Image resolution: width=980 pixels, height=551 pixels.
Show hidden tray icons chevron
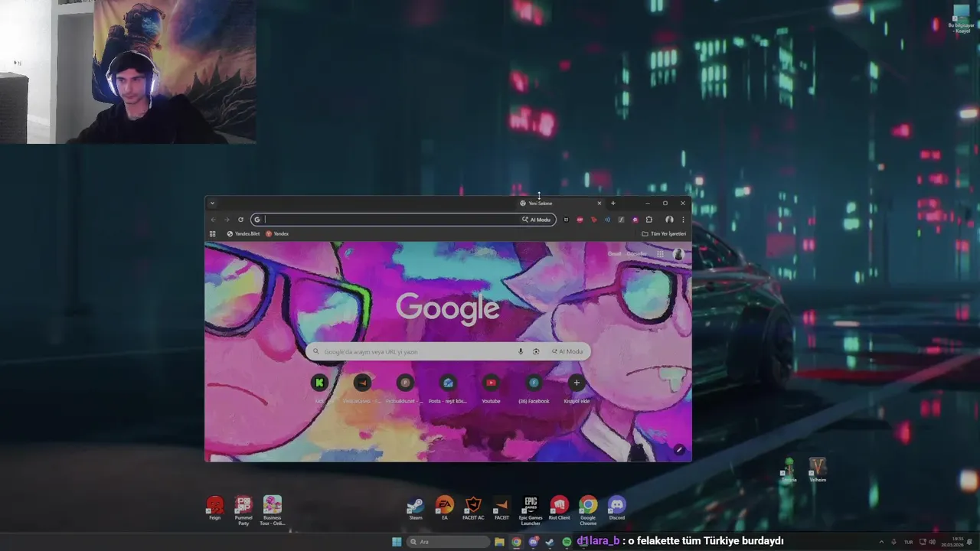880,542
